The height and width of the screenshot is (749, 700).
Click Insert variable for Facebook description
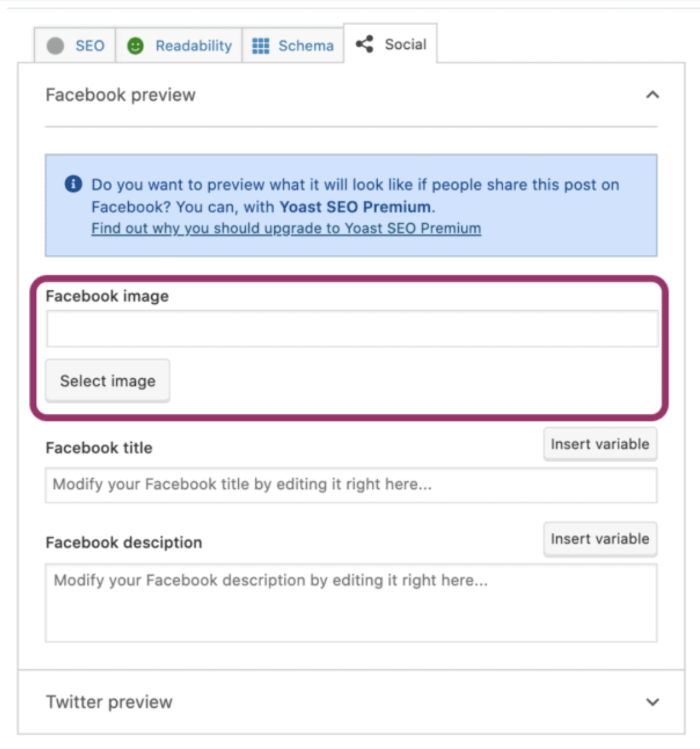pos(600,539)
